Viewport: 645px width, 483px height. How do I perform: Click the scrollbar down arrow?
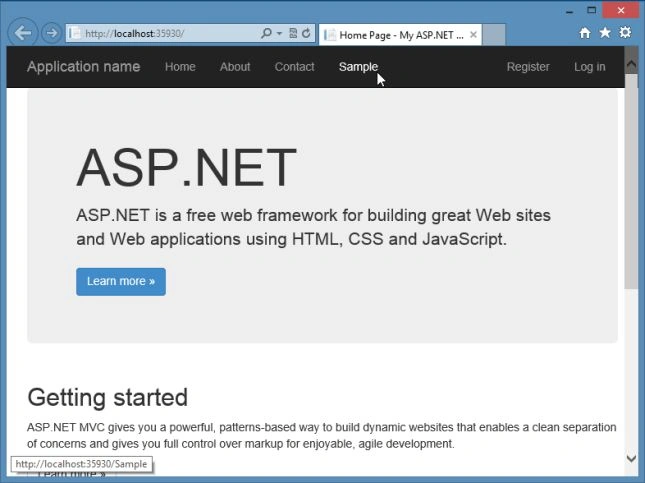631,458
